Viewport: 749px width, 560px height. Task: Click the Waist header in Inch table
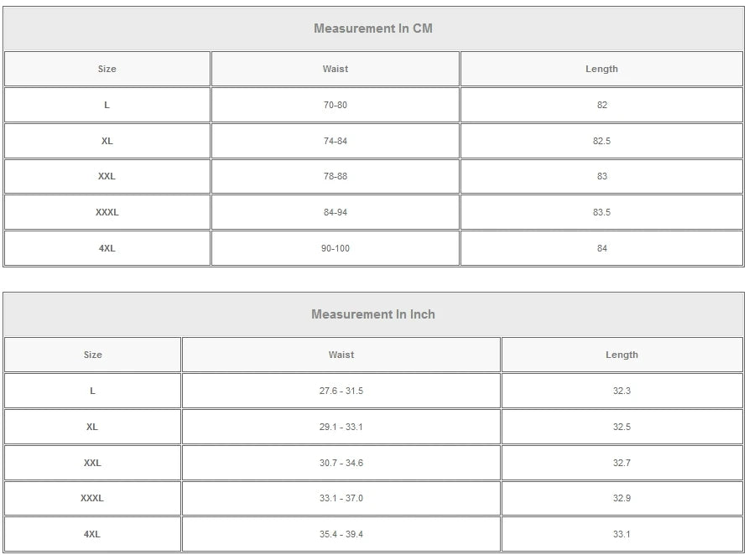[341, 355]
